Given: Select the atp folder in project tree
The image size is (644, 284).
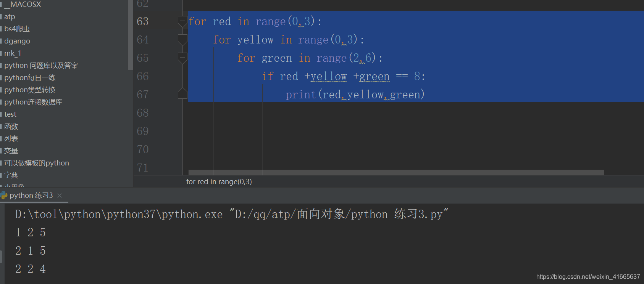Looking at the screenshot, I should pos(10,16).
